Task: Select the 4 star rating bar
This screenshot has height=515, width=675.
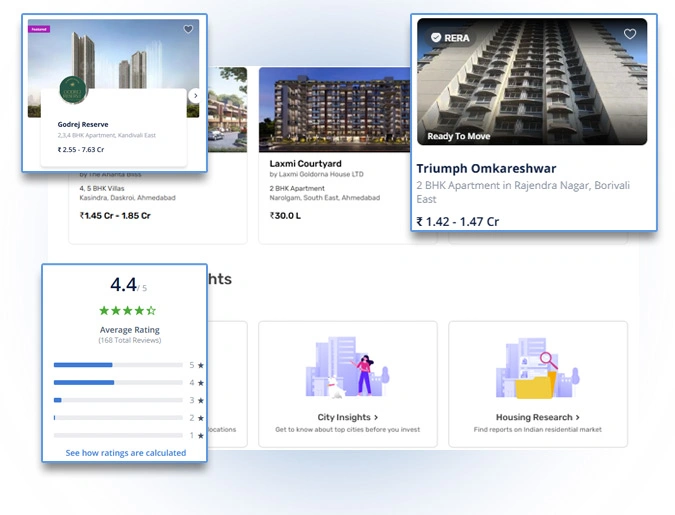Action: 118,382
